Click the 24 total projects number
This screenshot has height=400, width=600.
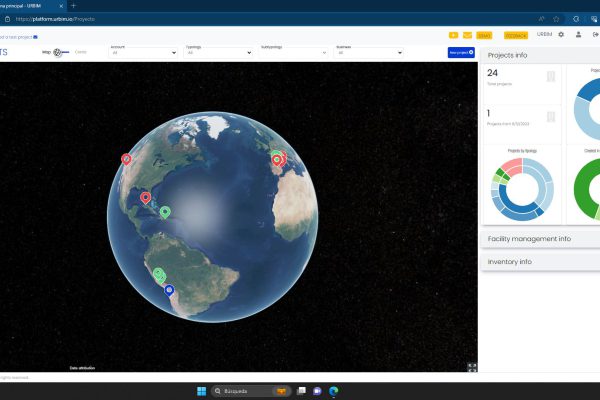[x=492, y=73]
